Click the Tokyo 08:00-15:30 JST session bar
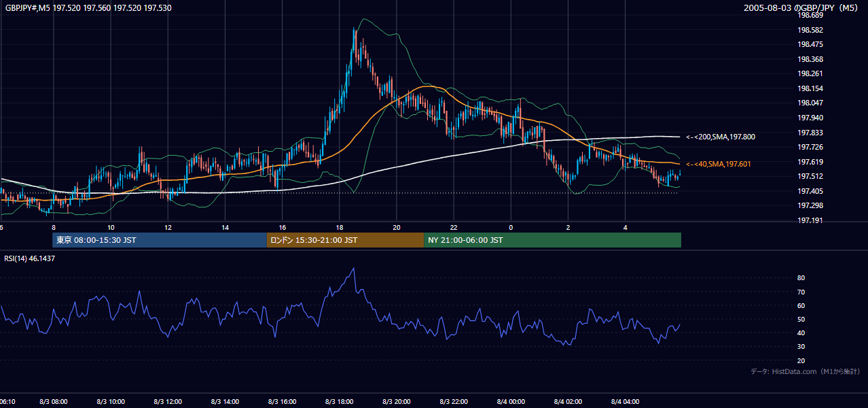This screenshot has width=868, height=408. point(159,240)
